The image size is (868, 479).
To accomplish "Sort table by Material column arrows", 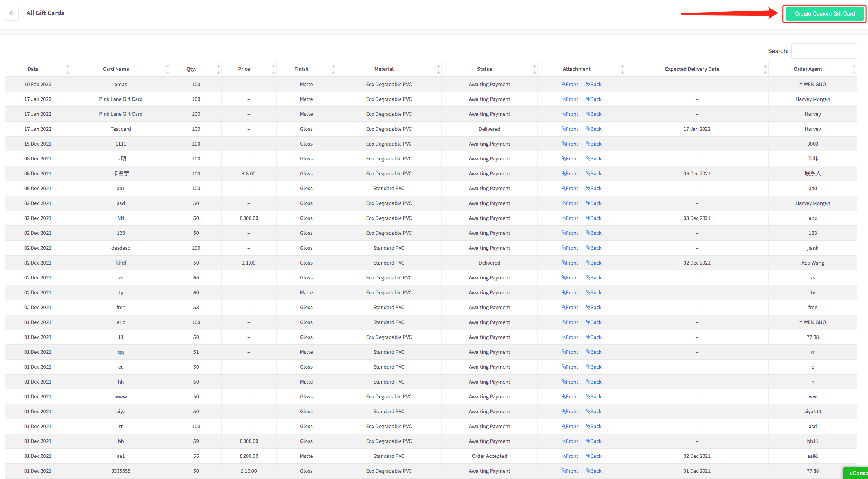I will tap(438, 69).
